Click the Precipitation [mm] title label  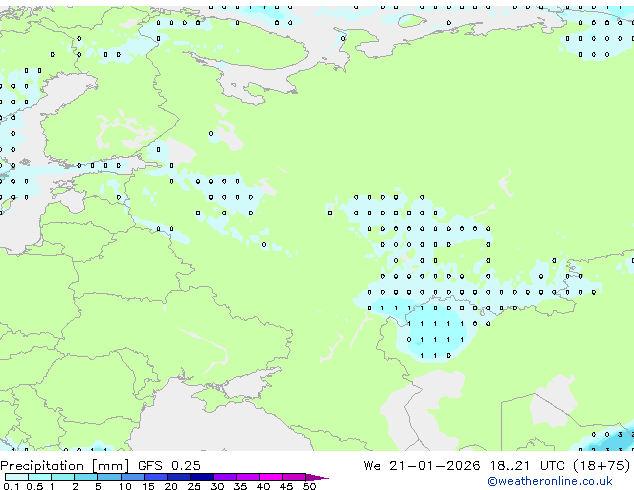[59, 466]
